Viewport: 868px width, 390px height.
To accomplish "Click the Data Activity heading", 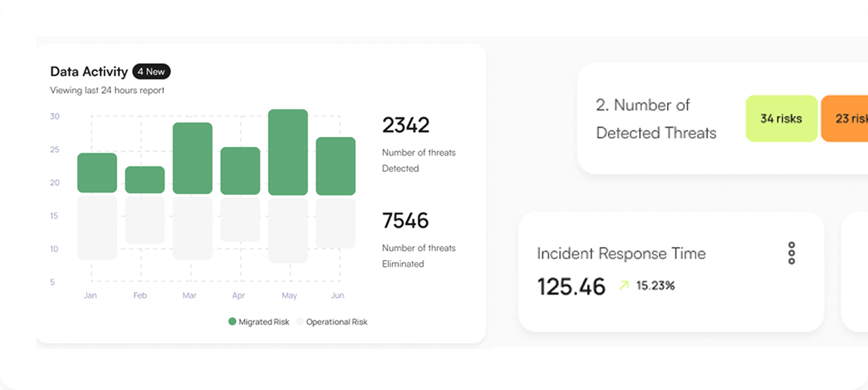I will pos(88,72).
